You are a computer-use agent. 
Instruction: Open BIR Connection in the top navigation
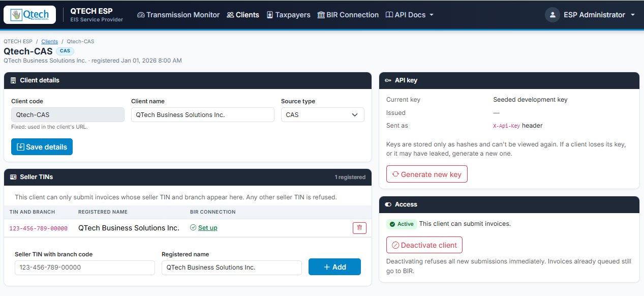pos(348,15)
